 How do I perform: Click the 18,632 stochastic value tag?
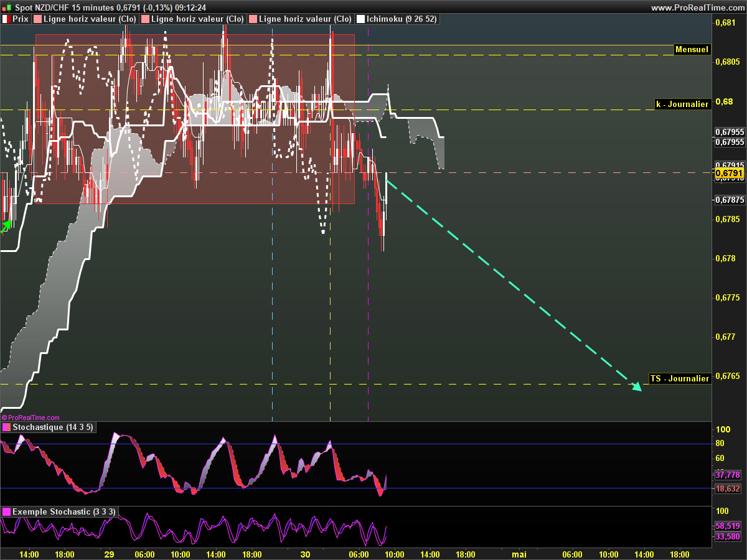tap(728, 489)
